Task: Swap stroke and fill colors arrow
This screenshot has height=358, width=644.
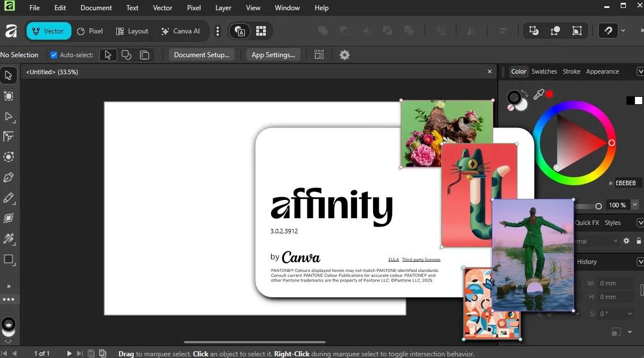Action: click(x=524, y=93)
